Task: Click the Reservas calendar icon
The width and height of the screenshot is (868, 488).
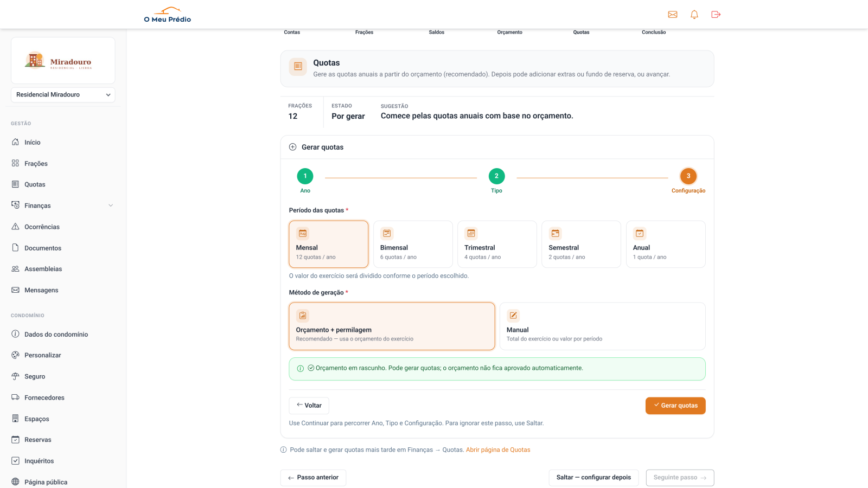Action: 15,440
